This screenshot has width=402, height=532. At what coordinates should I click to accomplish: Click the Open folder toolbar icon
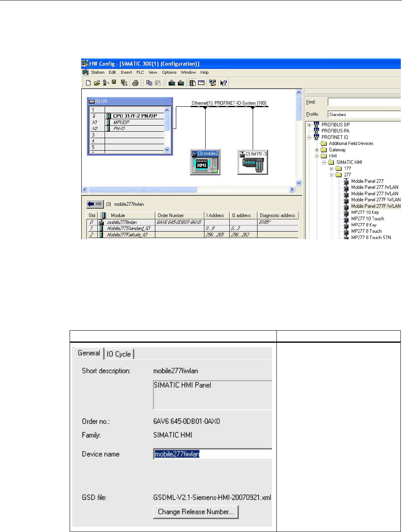(x=97, y=83)
